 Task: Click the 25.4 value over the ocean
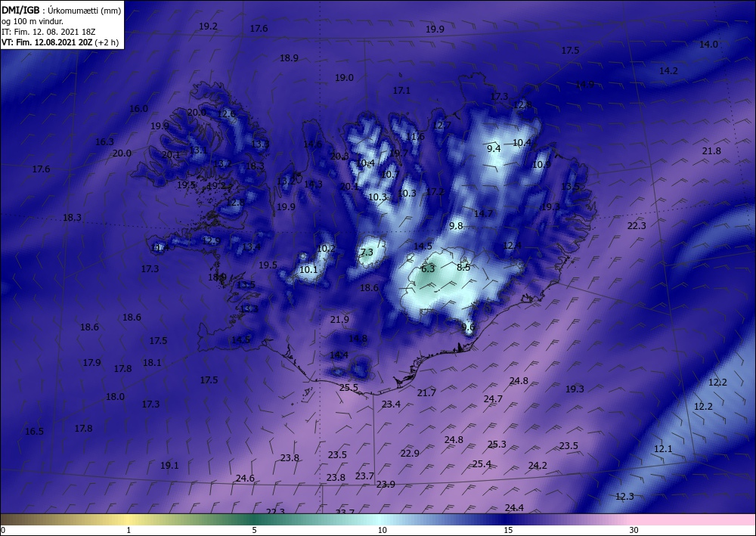coord(482,463)
